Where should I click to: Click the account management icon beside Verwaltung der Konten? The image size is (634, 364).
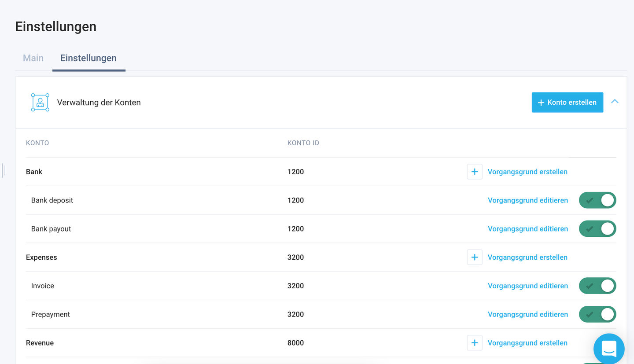[x=40, y=102]
